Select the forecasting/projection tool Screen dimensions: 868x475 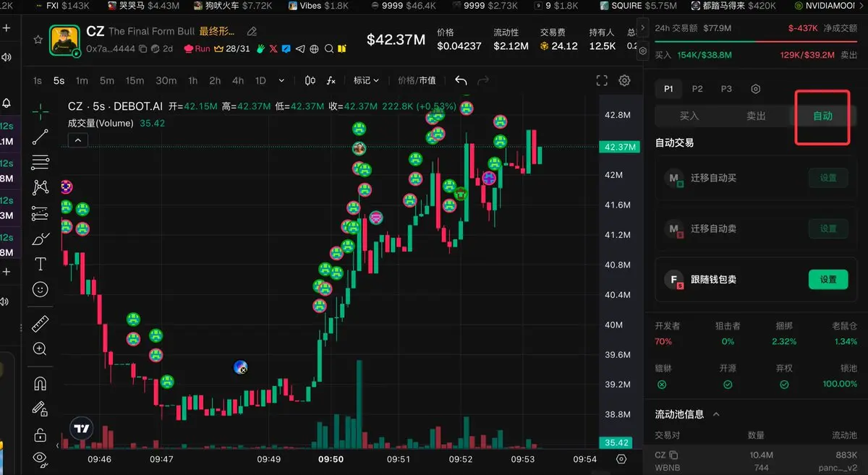[x=41, y=214]
